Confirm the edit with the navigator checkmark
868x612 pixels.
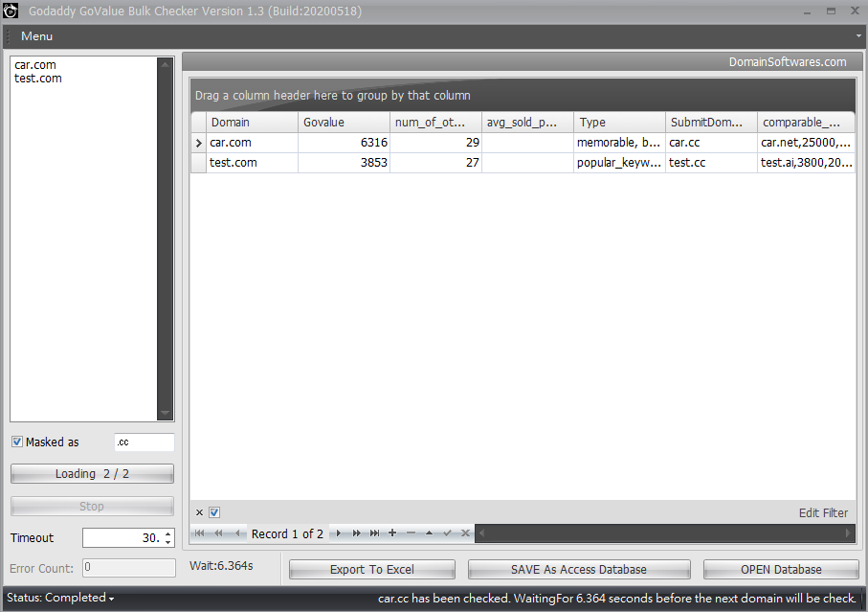[x=447, y=533]
